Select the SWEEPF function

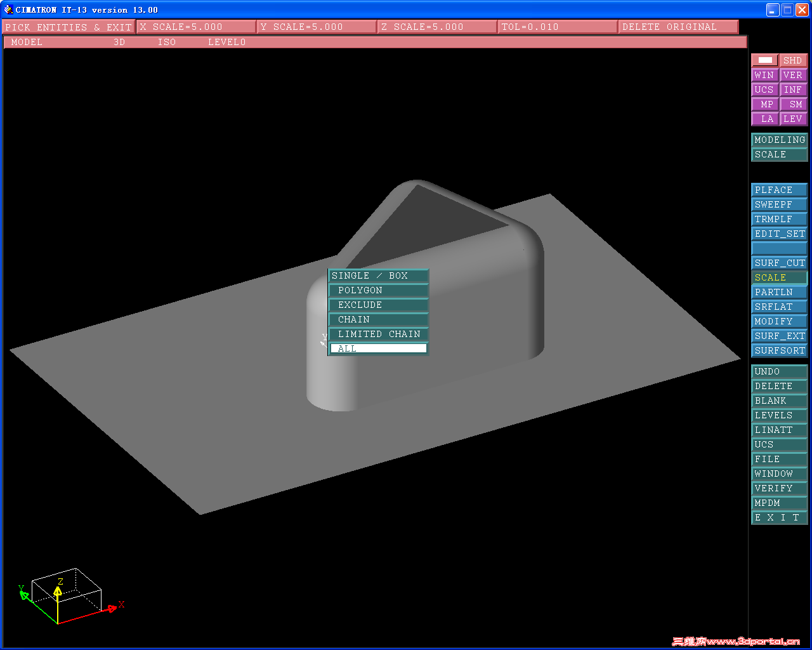[x=780, y=204]
